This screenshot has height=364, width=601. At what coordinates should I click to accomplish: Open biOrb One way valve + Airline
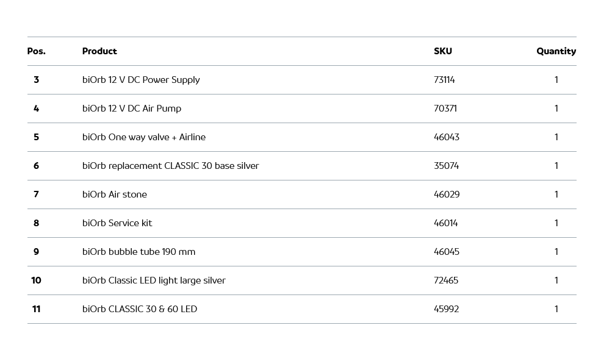[144, 137]
